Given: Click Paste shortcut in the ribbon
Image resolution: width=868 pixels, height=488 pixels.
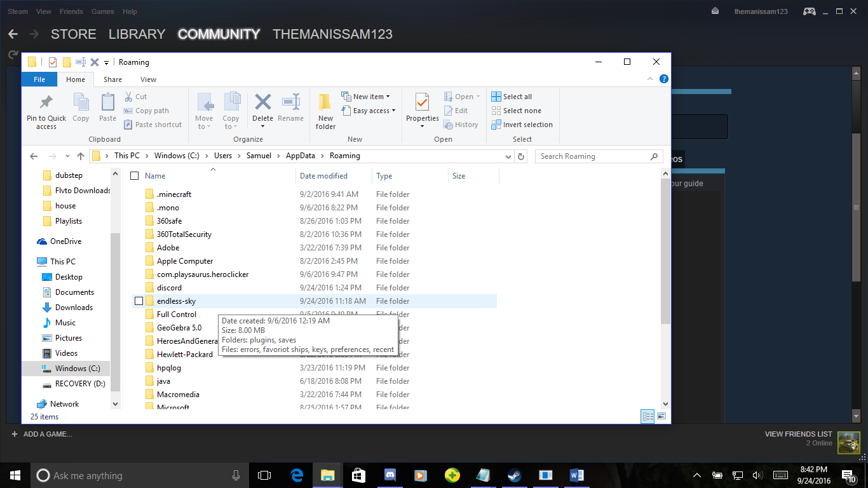Looking at the screenshot, I should [x=153, y=125].
